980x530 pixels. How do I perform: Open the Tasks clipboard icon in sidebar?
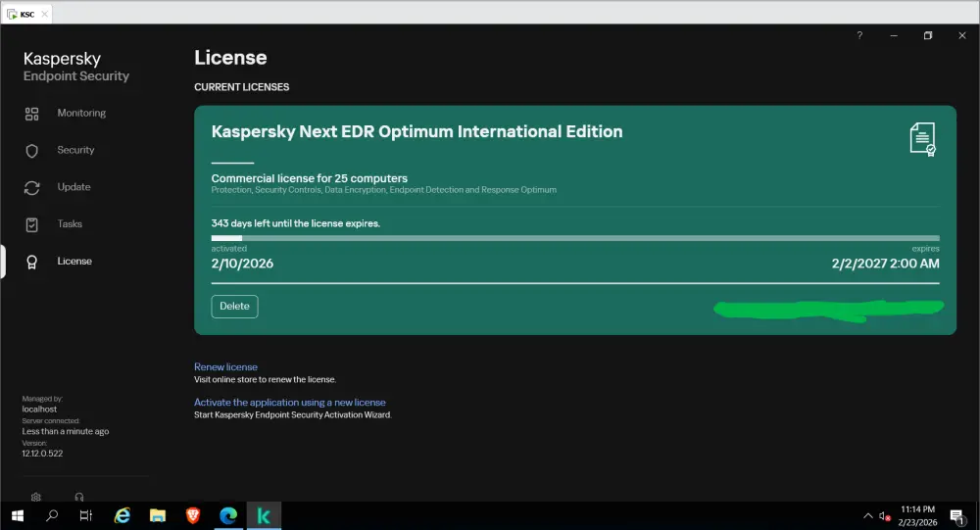32,224
